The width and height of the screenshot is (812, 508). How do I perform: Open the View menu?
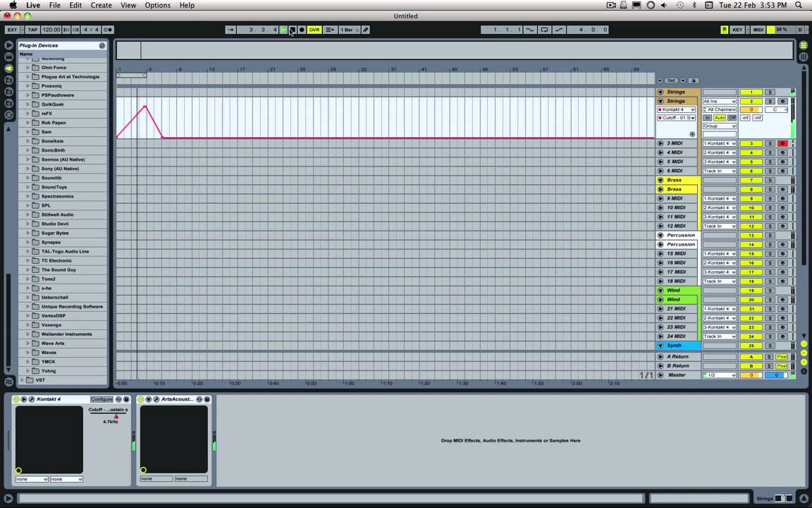128,5
